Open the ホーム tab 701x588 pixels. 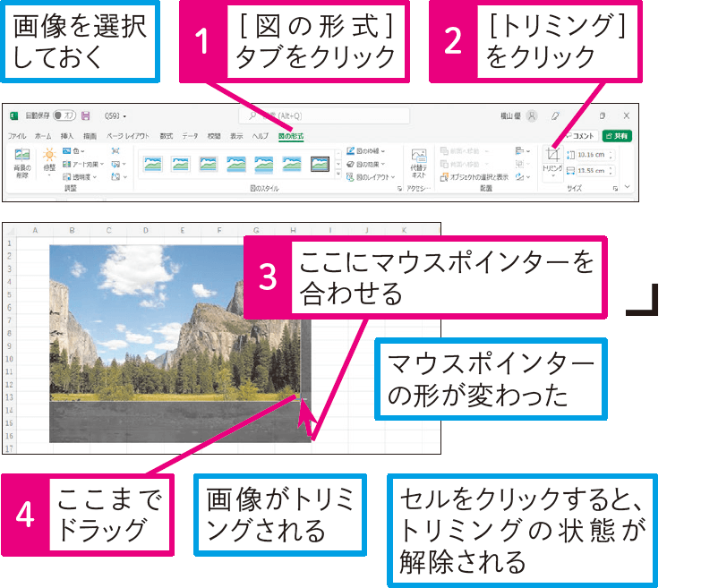(43, 136)
